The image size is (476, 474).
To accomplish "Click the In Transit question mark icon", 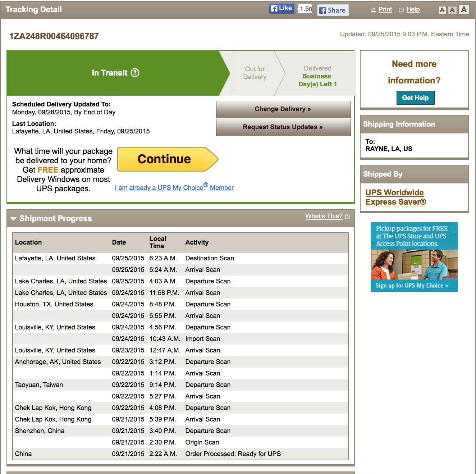I will coord(135,73).
